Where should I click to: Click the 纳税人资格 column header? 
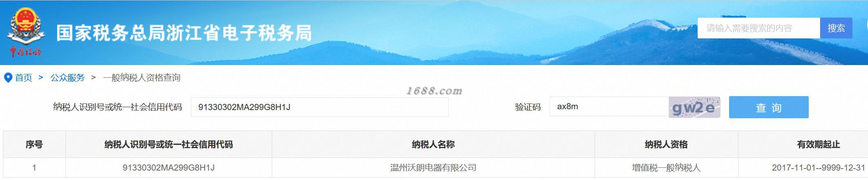point(666,144)
